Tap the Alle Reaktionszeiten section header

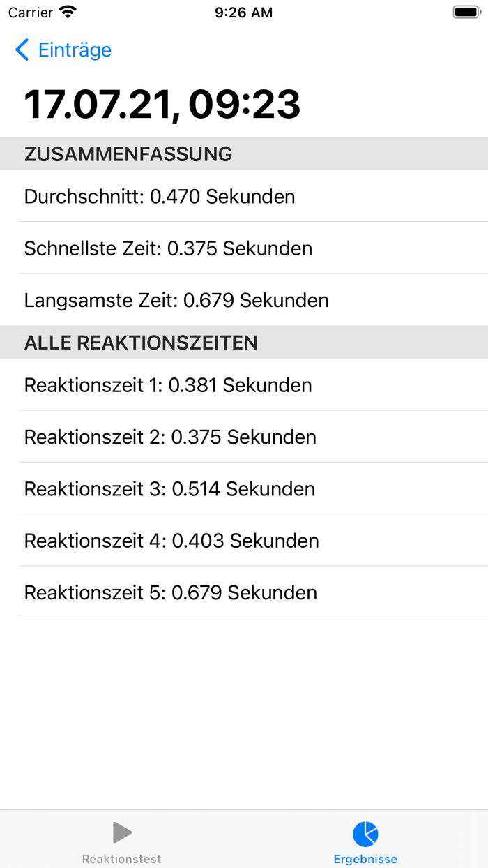pyautogui.click(x=141, y=343)
